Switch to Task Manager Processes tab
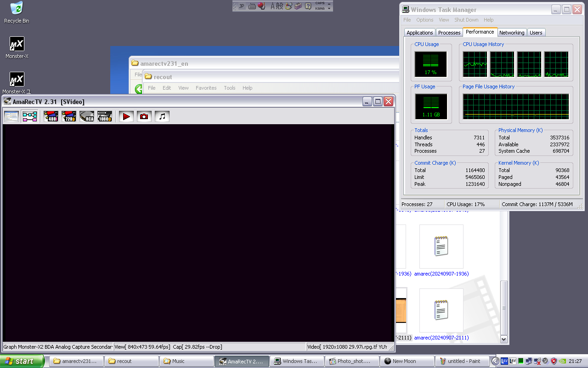The image size is (588, 368). pyautogui.click(x=449, y=33)
